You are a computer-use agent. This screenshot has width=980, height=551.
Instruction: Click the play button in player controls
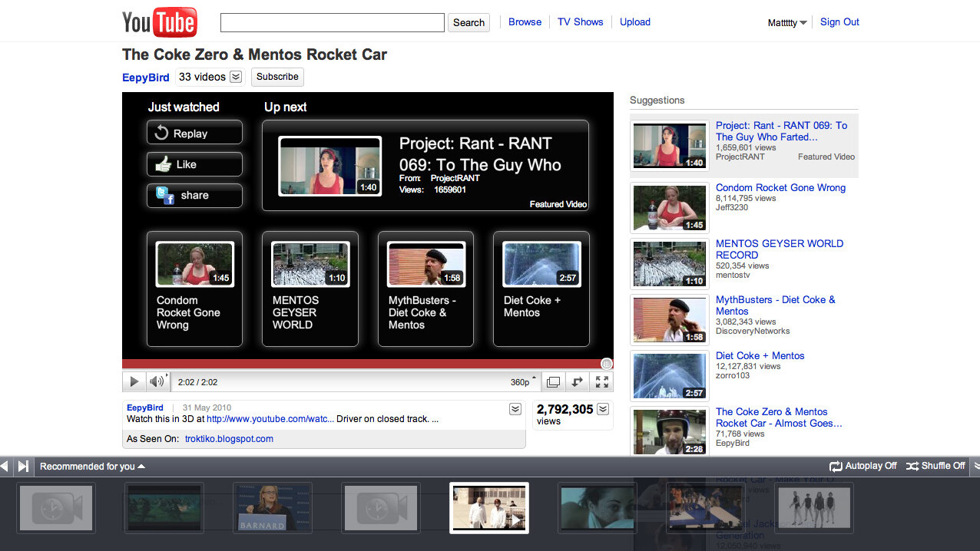[134, 381]
